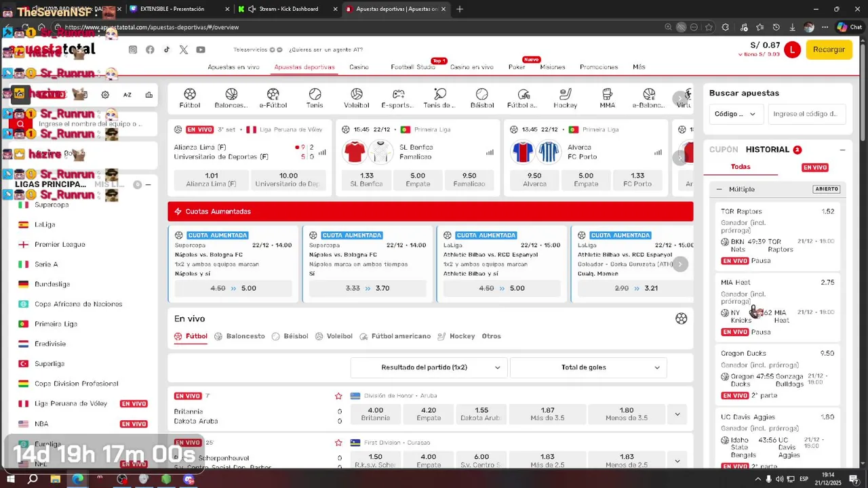Open Apuestas en vivo menu
The height and width of the screenshot is (488, 868).
pyautogui.click(x=233, y=67)
